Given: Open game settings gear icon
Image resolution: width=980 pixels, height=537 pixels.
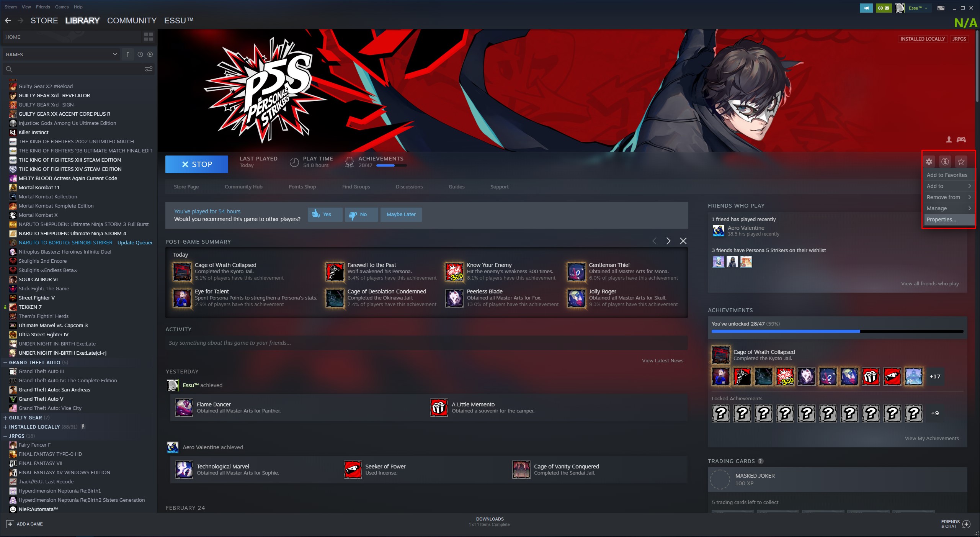Looking at the screenshot, I should tap(929, 162).
